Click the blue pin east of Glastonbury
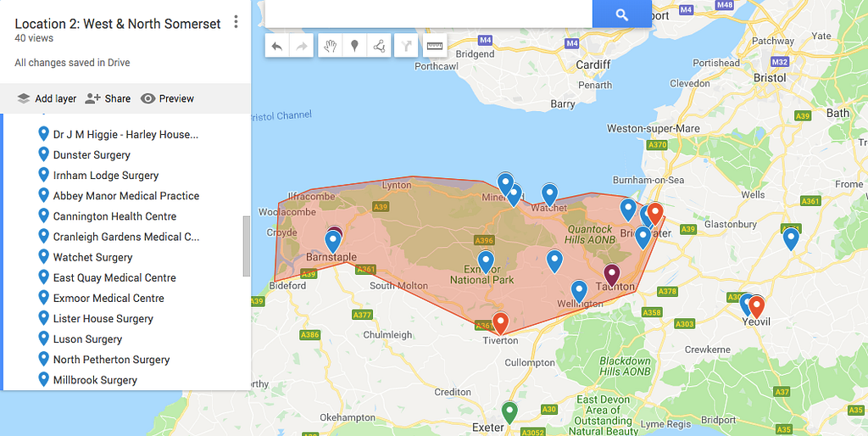 pos(791,238)
